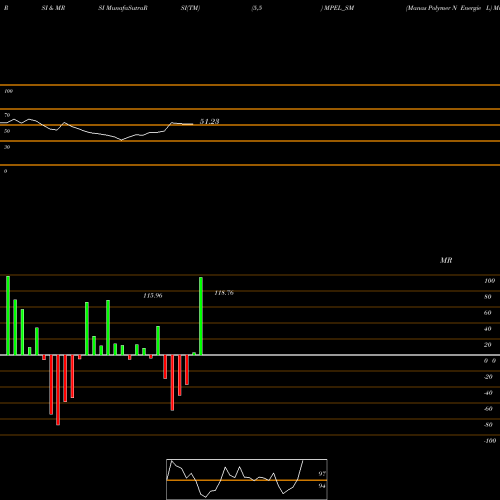Click the 'SI MunafaSutraR' header text

[x=123, y=8]
